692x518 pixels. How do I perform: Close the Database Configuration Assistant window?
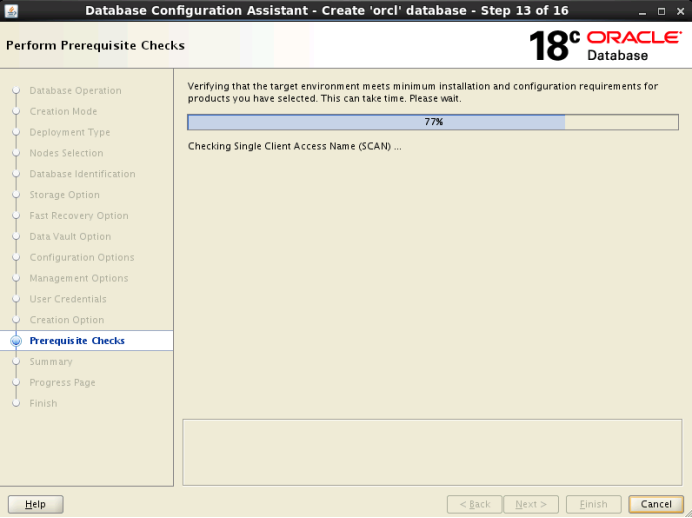[681, 12]
